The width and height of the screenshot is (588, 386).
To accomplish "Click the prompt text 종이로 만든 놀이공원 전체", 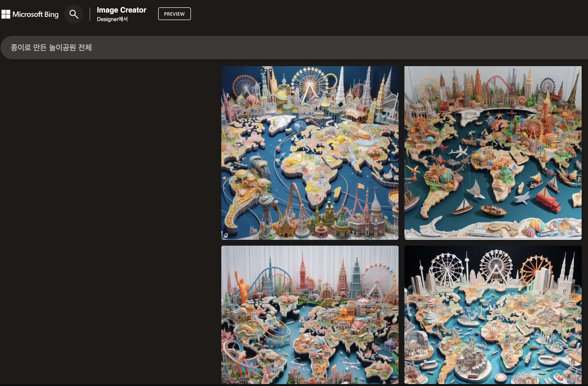I will 51,48.
